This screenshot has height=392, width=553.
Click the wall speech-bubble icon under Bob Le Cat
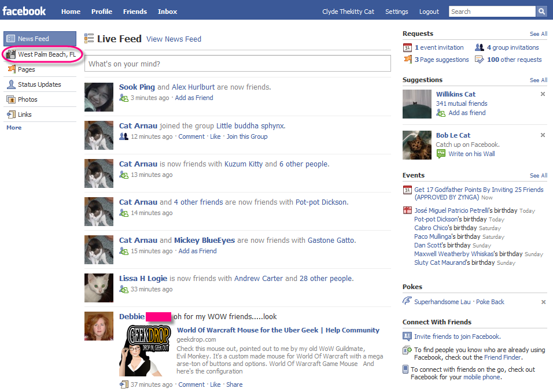coord(441,154)
